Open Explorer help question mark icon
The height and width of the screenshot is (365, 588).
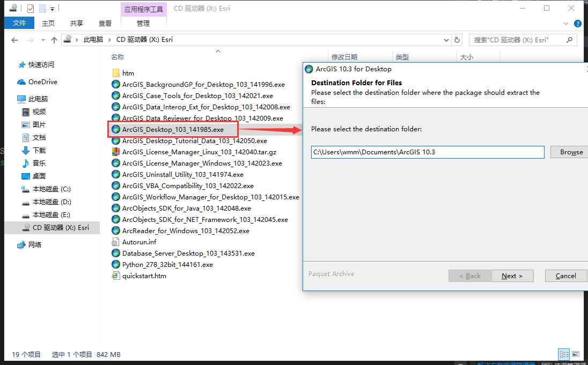click(x=577, y=24)
